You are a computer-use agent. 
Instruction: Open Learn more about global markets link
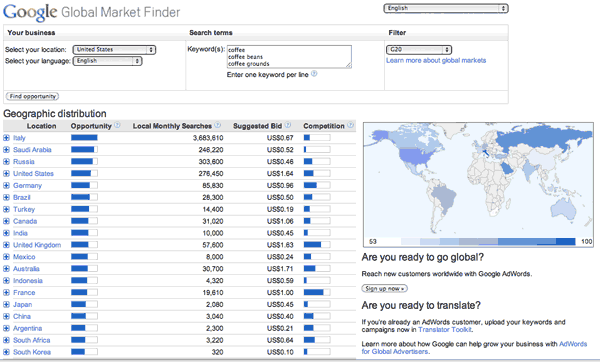[x=436, y=60]
